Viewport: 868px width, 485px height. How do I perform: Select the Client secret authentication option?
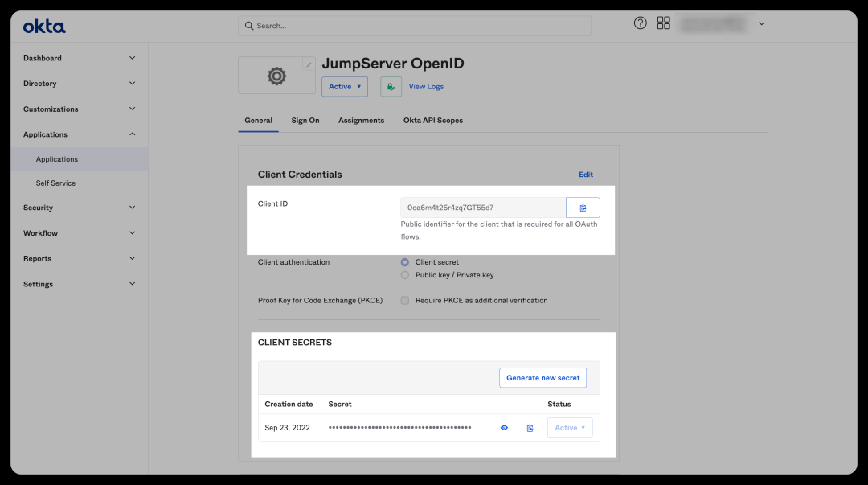404,261
